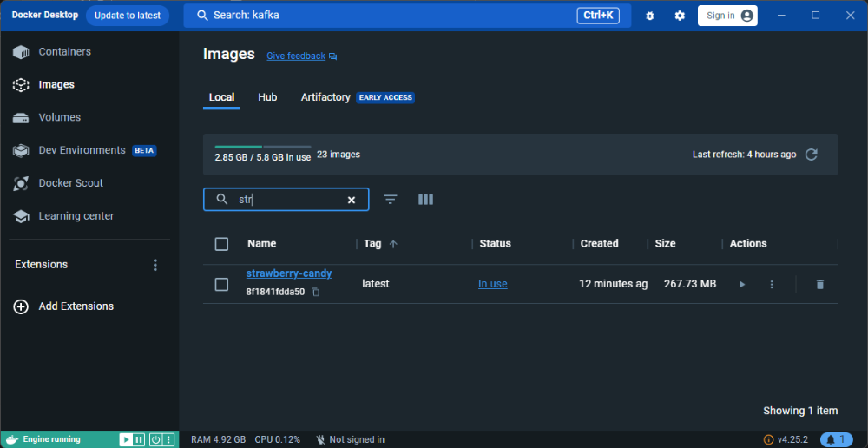Toggle the select all images checkbox
This screenshot has height=448, width=868.
coord(221,244)
